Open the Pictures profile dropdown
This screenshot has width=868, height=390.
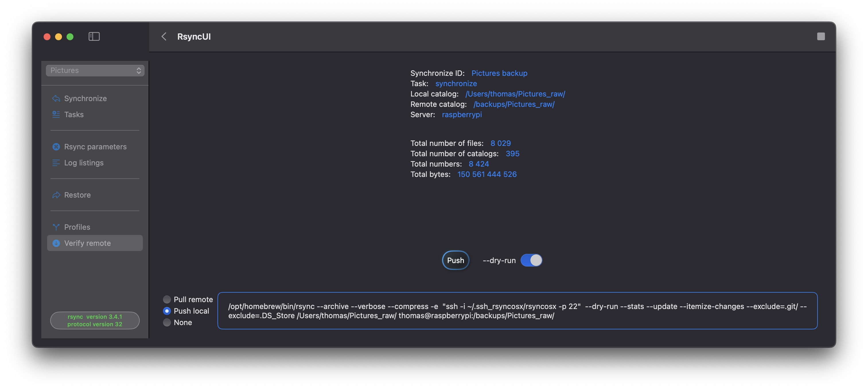[x=95, y=70]
